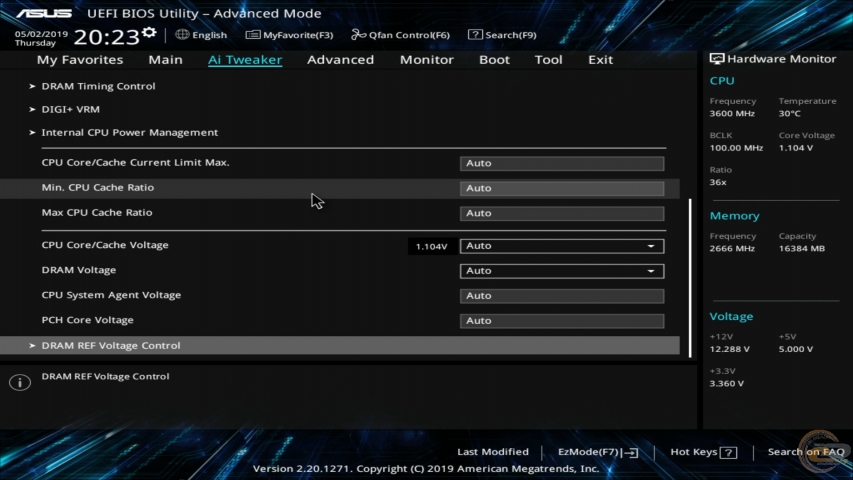The width and height of the screenshot is (853, 480).
Task: Click Search on FAQ
Action: [x=806, y=452]
